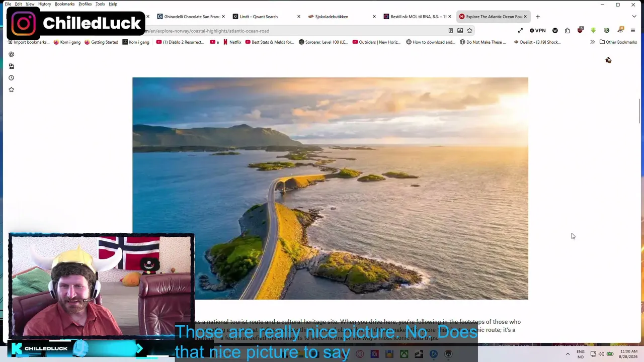Open the Other Bookmarks folder
Image resolution: width=644 pixels, height=362 pixels.
[618, 42]
